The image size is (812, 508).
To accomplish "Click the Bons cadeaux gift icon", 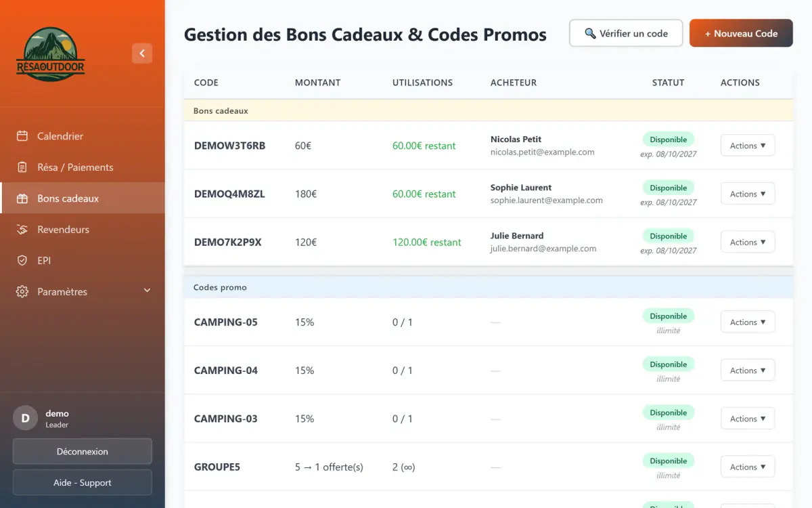I will 22,198.
